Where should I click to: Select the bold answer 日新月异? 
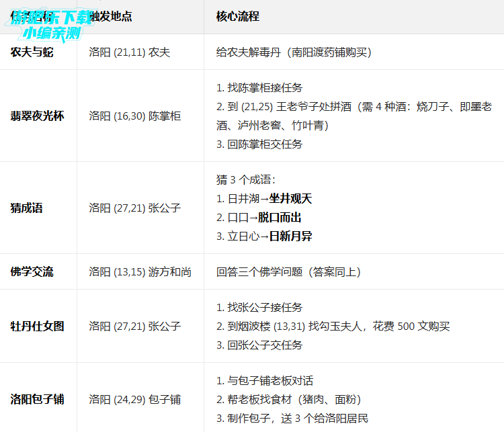tap(291, 236)
